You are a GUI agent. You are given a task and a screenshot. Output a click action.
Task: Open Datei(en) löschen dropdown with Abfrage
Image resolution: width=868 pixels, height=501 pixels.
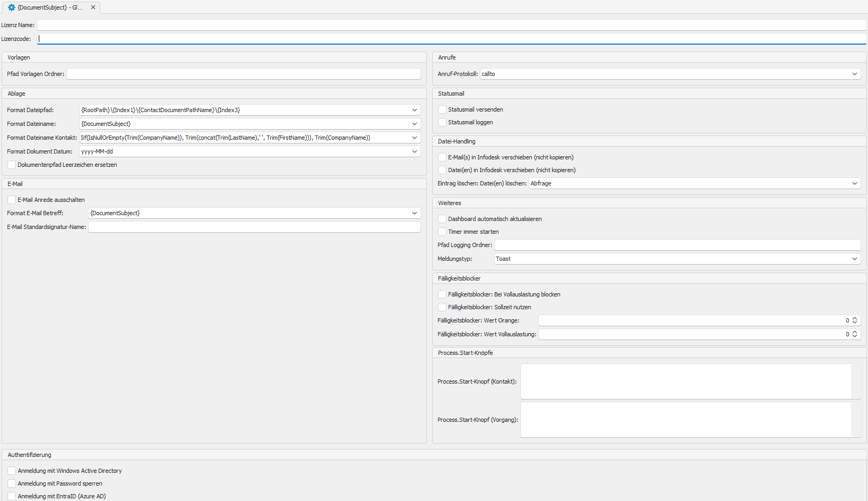(x=854, y=183)
